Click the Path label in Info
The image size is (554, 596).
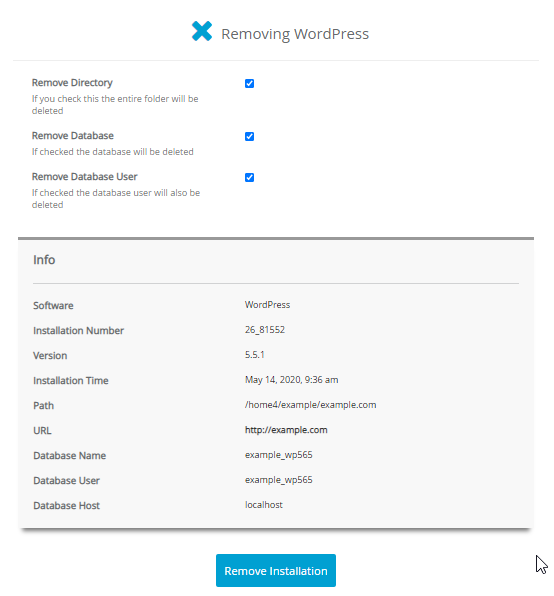[x=43, y=406]
